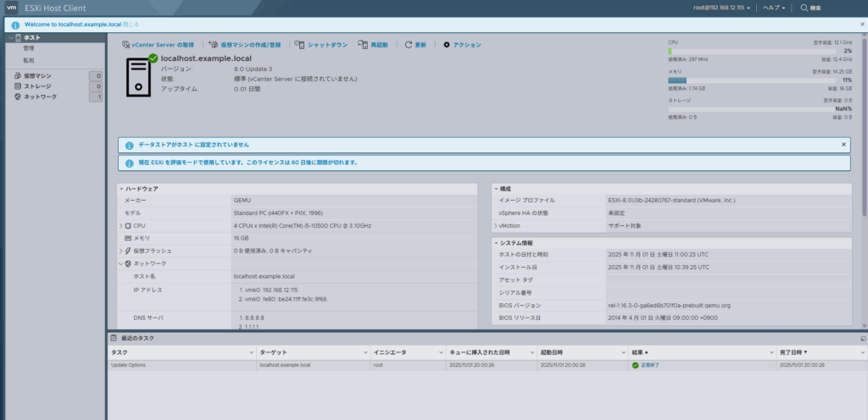Expand the vMotion configuration row
Viewport: 868px width, 420px height.
click(495, 226)
